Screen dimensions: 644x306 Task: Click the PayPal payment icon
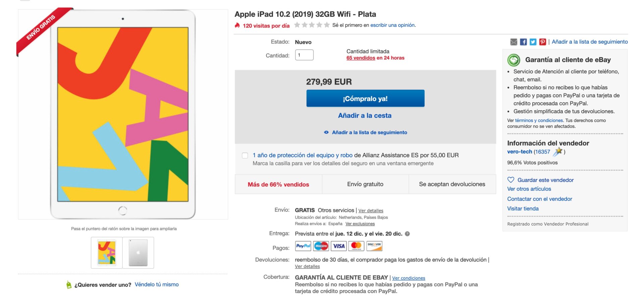click(303, 246)
